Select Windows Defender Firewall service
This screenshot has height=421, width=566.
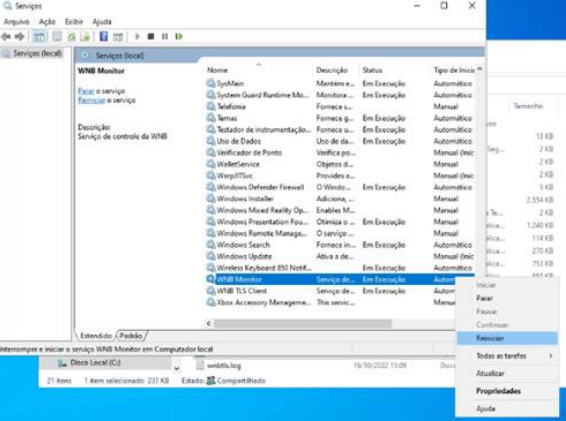[x=339, y=187]
